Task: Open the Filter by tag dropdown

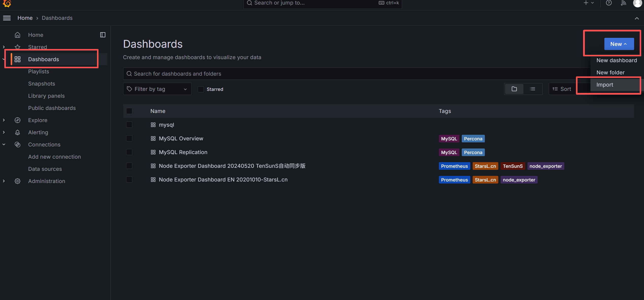Action: click(157, 89)
